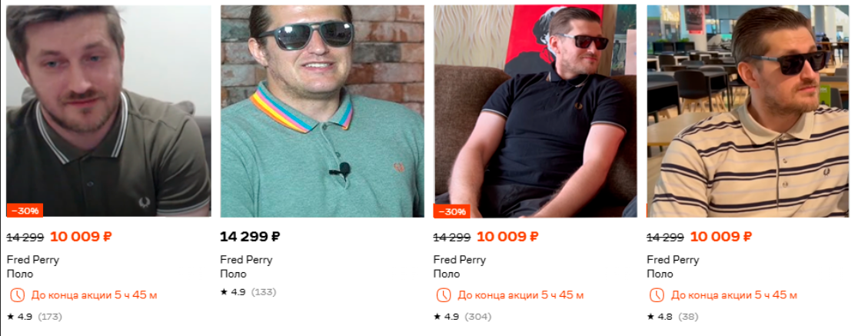Open the (38) review count

[688, 317]
